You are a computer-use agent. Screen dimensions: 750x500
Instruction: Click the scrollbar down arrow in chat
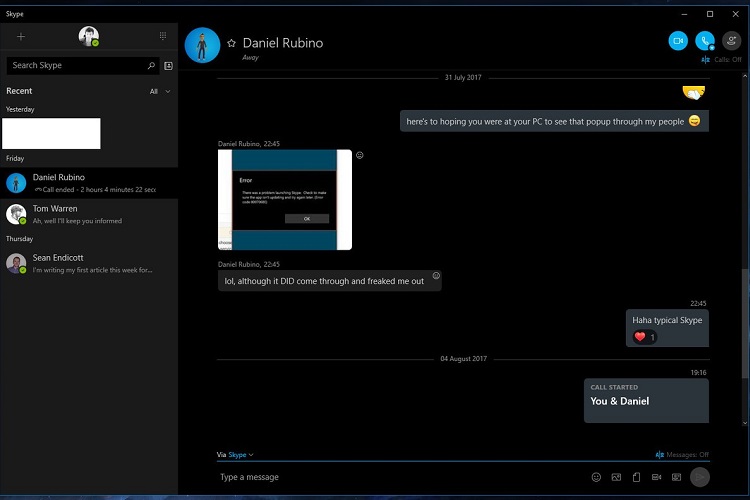(x=745, y=423)
